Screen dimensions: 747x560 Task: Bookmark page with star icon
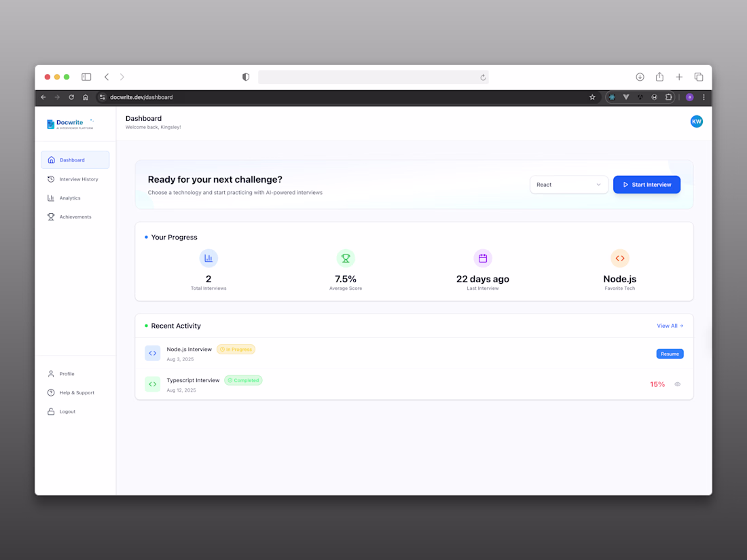click(x=592, y=97)
